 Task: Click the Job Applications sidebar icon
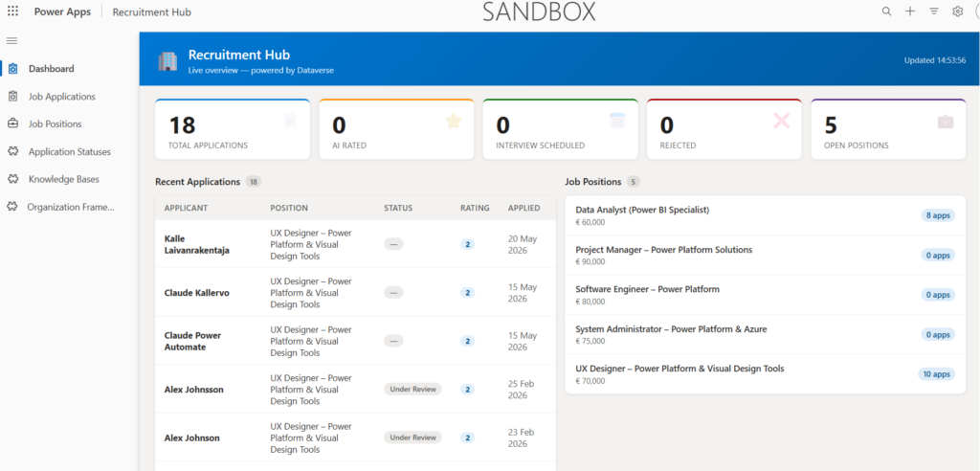pyautogui.click(x=13, y=97)
